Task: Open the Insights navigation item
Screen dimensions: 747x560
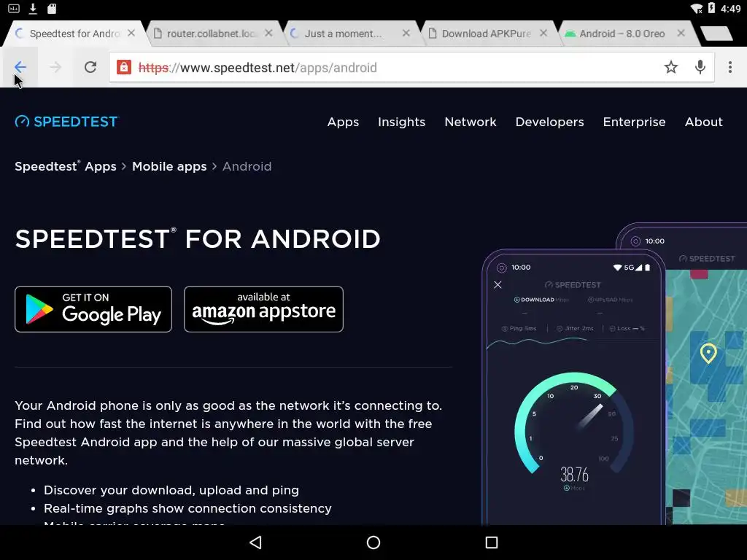Action: (x=402, y=122)
